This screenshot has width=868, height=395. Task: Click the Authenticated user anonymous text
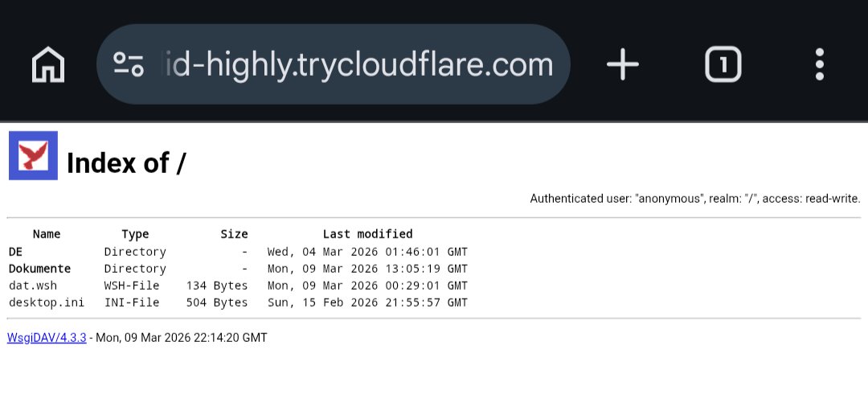694,199
